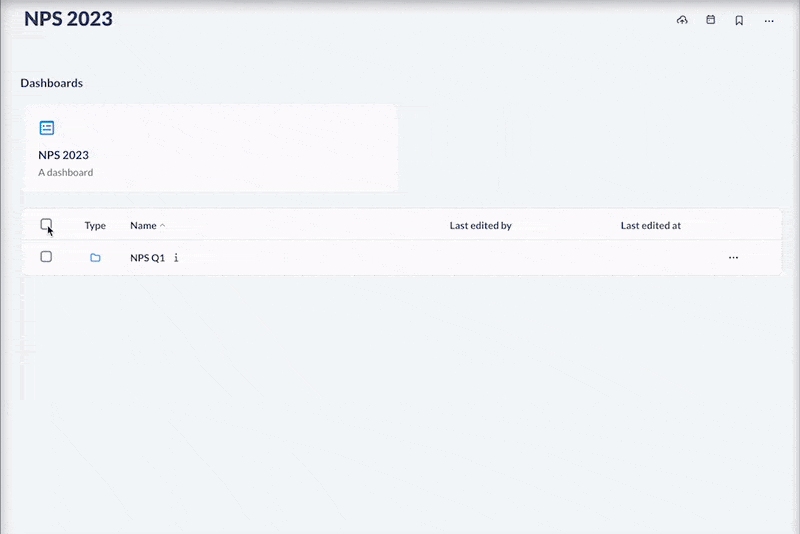
Task: Click the "A dashboard" description text
Action: pyautogui.click(x=66, y=172)
